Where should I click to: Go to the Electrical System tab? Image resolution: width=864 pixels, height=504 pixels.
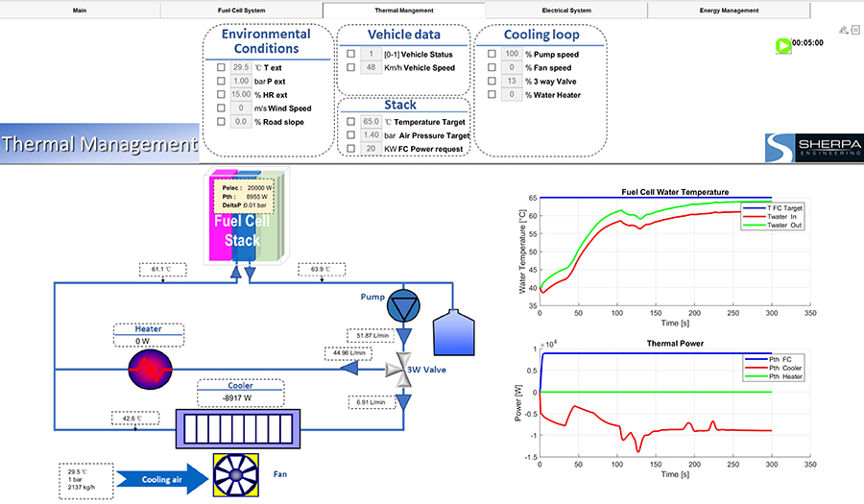(566, 11)
